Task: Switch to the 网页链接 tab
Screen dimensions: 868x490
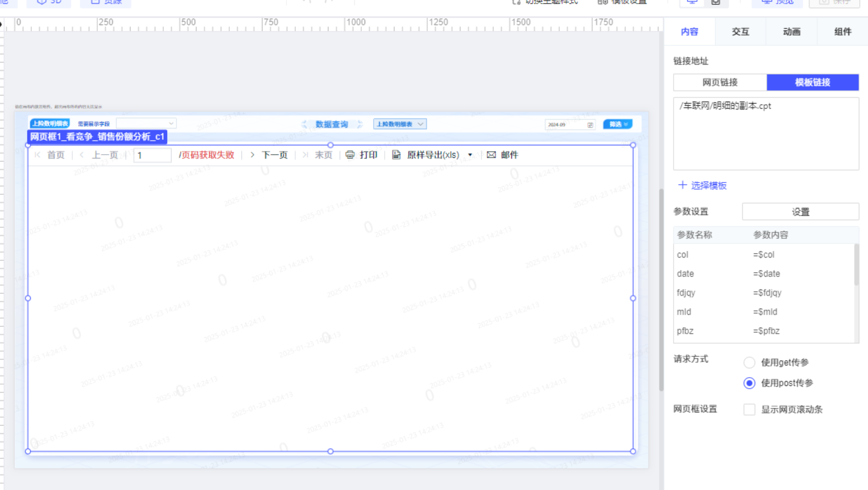Action: coord(720,82)
